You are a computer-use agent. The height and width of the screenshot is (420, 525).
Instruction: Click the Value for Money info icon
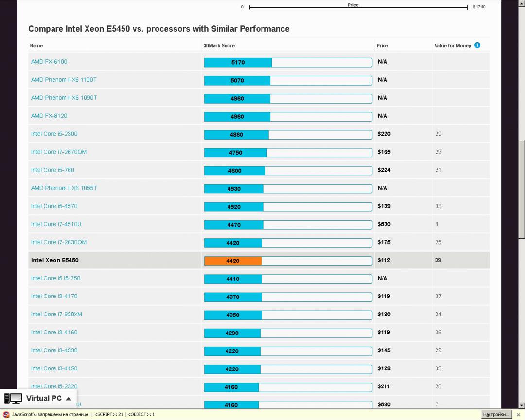(x=477, y=45)
